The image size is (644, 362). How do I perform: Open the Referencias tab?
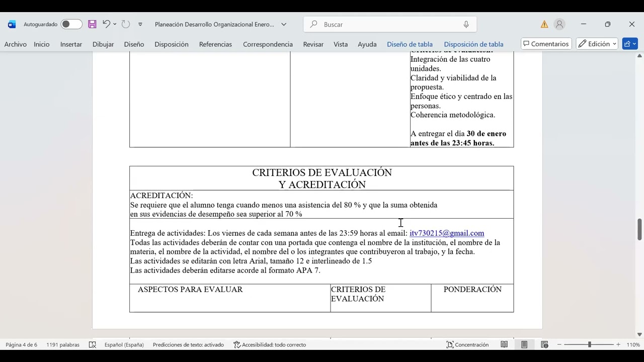coord(215,44)
